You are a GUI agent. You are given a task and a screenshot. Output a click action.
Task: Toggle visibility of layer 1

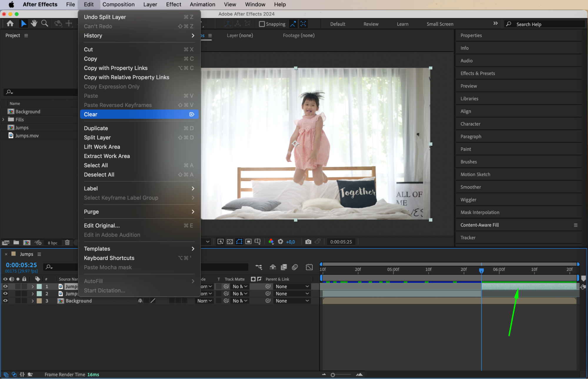(x=5, y=286)
